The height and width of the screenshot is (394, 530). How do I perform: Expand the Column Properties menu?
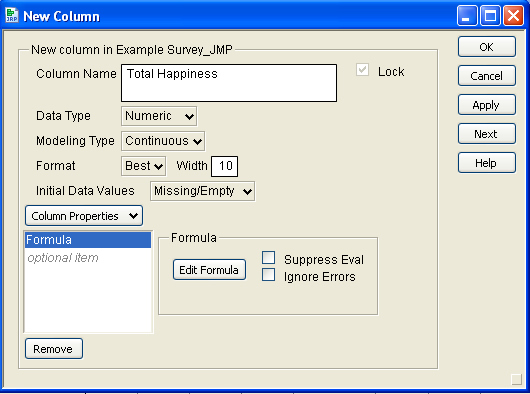84,216
